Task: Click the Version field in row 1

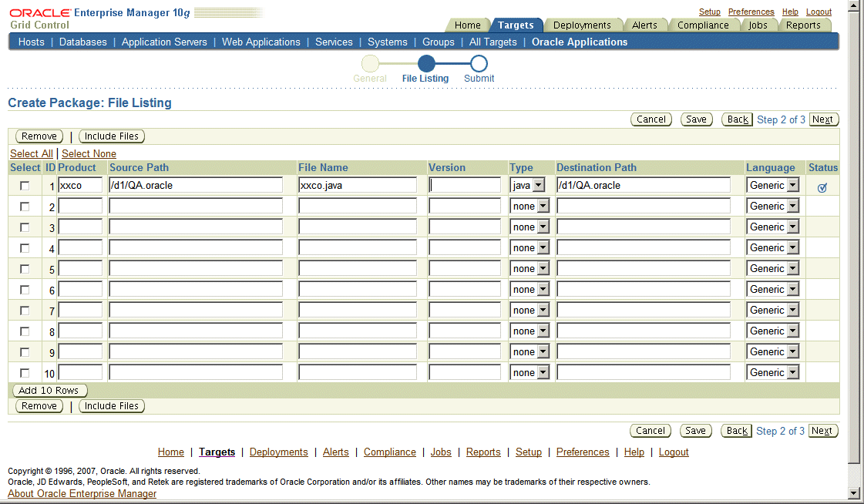Action: pyautogui.click(x=465, y=185)
